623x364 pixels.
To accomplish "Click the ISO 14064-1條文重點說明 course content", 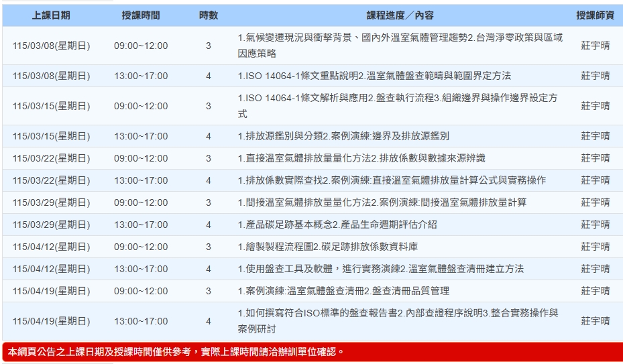I will pos(374,76).
